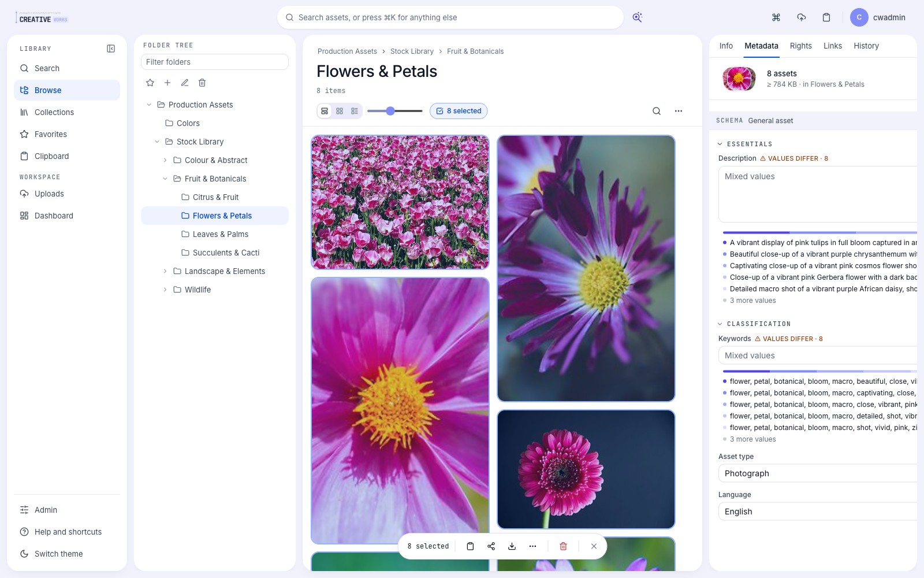
Task: Collapse the Library sidebar panel
Action: point(111,49)
